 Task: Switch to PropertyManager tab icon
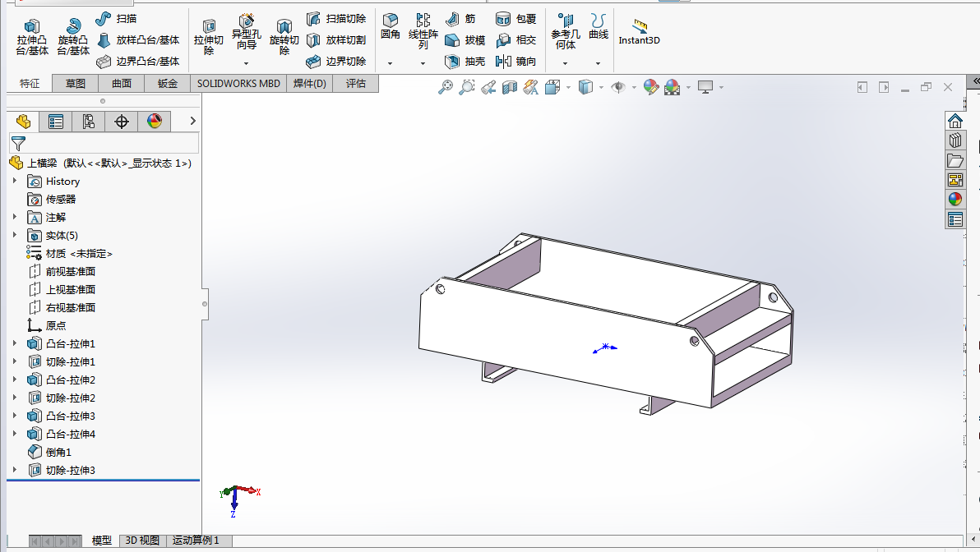click(x=56, y=121)
